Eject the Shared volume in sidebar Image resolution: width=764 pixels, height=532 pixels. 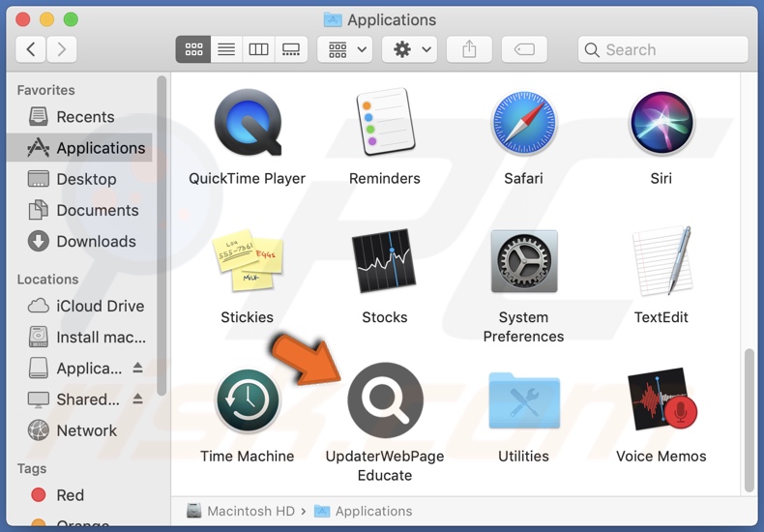[x=137, y=399]
